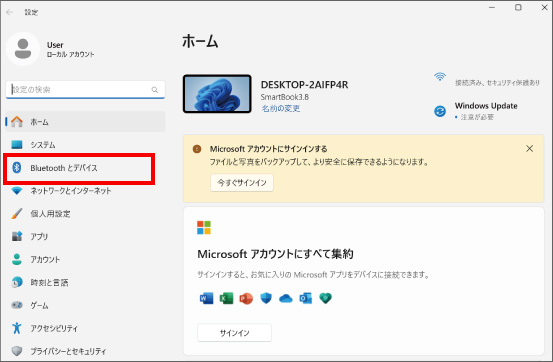Screen dimensions: 553x362
Task: Open the アプリ settings item
Action: tap(85, 237)
